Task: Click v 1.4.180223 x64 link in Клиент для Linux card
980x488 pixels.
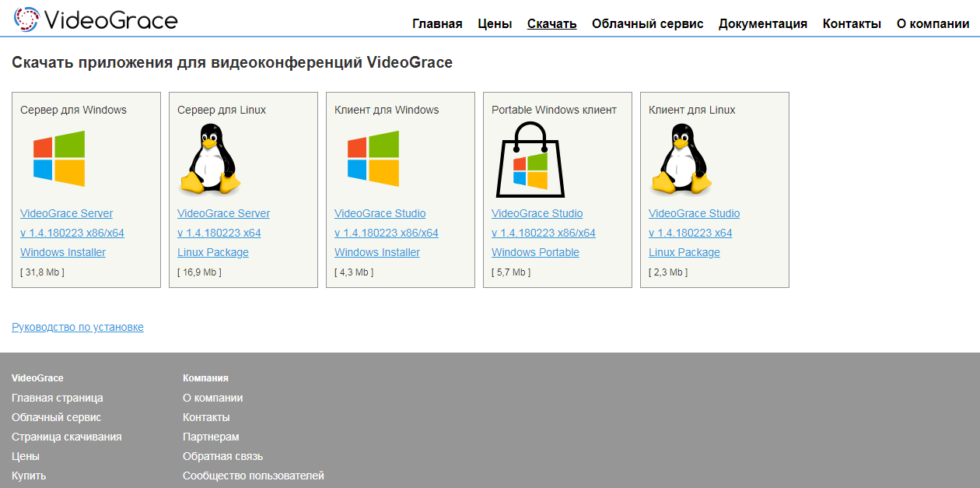Action: [x=691, y=233]
